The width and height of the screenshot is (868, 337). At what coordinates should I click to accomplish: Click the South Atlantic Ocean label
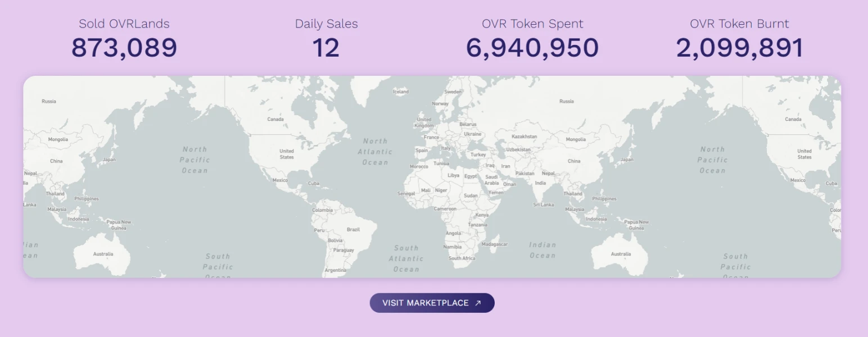[x=406, y=258]
